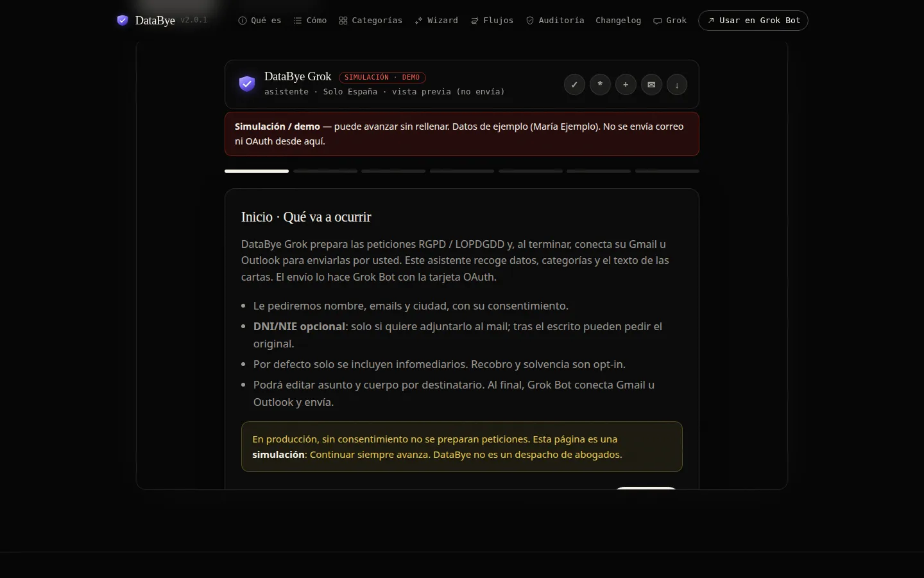Click the envelope mail icon button
The height and width of the screenshot is (578, 924).
coord(651,85)
